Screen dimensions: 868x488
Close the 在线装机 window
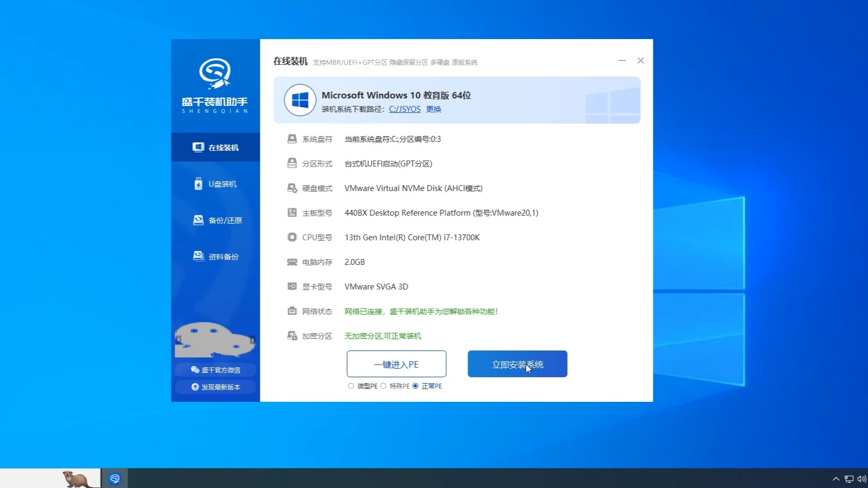pos(640,60)
